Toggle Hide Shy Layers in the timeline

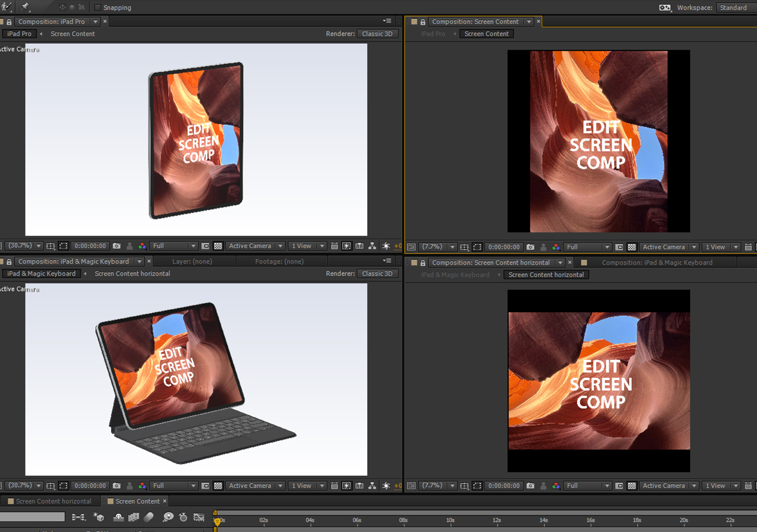tap(119, 516)
